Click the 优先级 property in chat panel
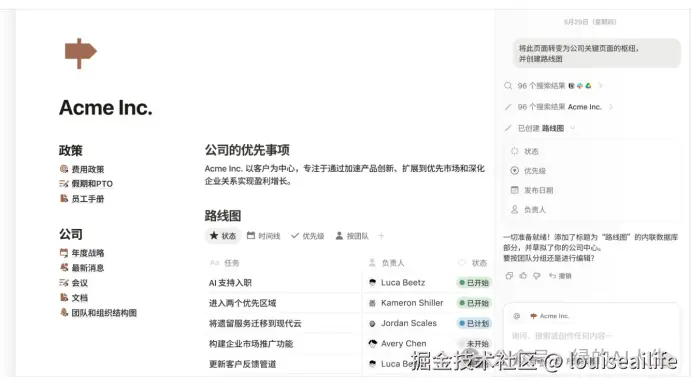This screenshot has width=691, height=386. coord(528,171)
